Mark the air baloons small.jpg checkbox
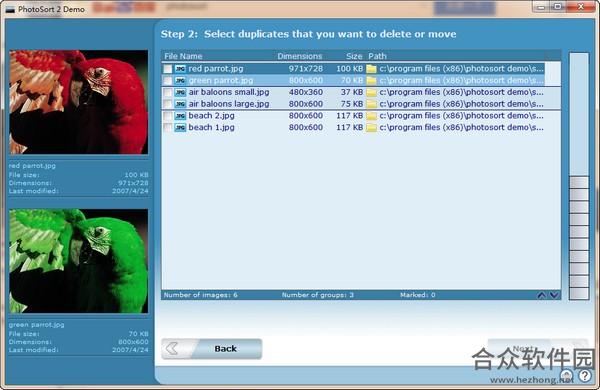The width and height of the screenshot is (600, 390). [x=168, y=92]
